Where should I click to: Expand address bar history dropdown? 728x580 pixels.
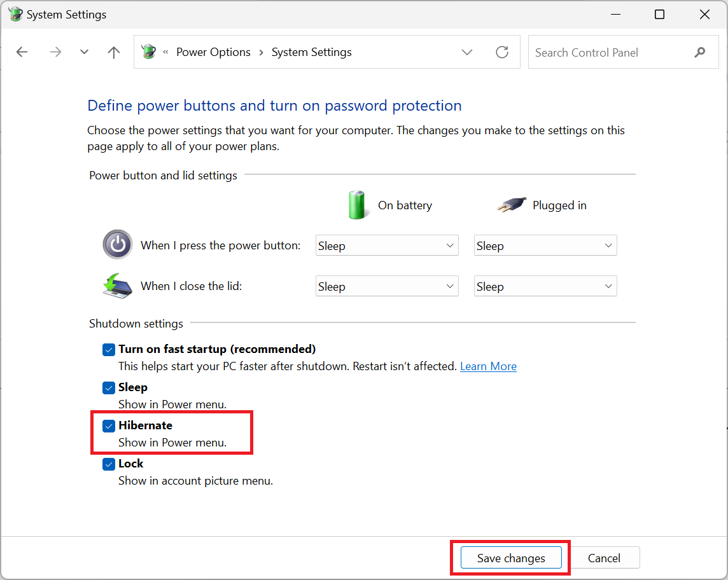pyautogui.click(x=467, y=52)
